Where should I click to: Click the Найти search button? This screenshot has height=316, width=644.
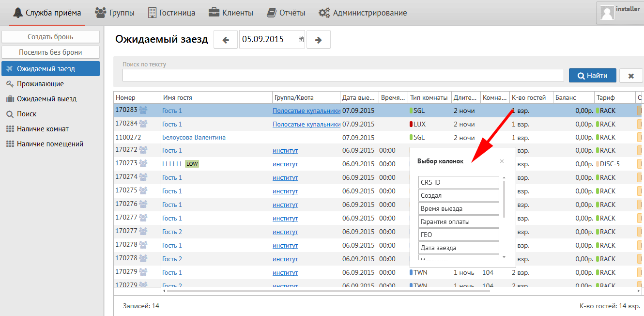pyautogui.click(x=592, y=76)
